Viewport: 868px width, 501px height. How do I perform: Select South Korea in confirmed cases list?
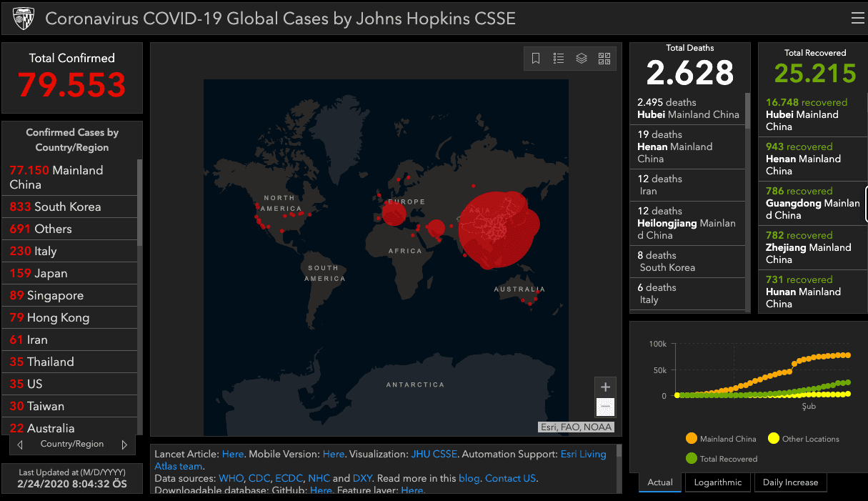(x=69, y=207)
